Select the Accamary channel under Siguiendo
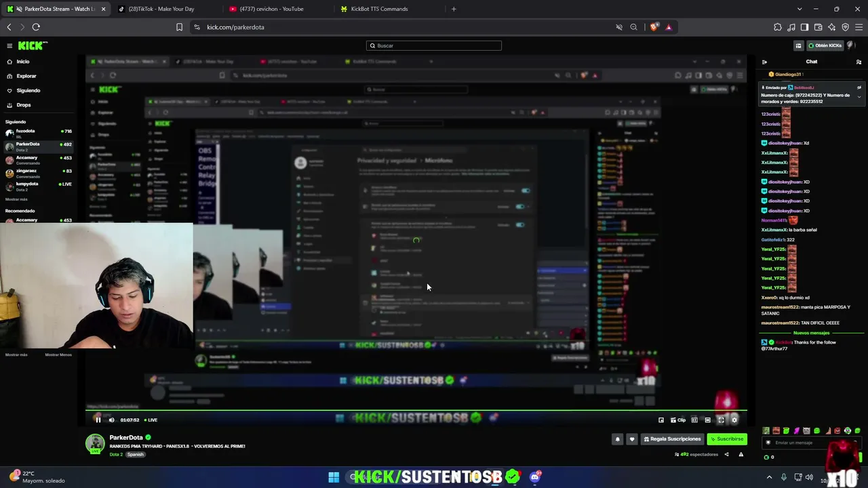 pos(38,160)
